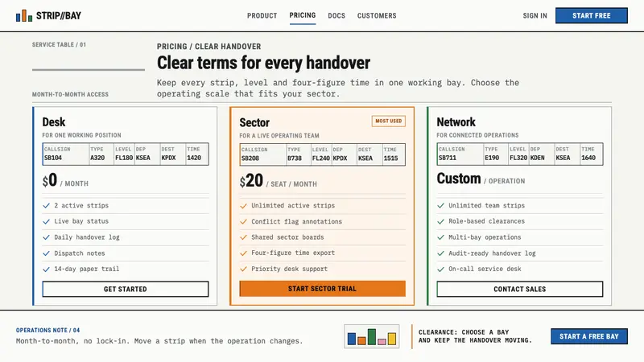The width and height of the screenshot is (644, 362).
Task: Click the "$20 / SEAT / MONTH" price
Action: (x=278, y=181)
